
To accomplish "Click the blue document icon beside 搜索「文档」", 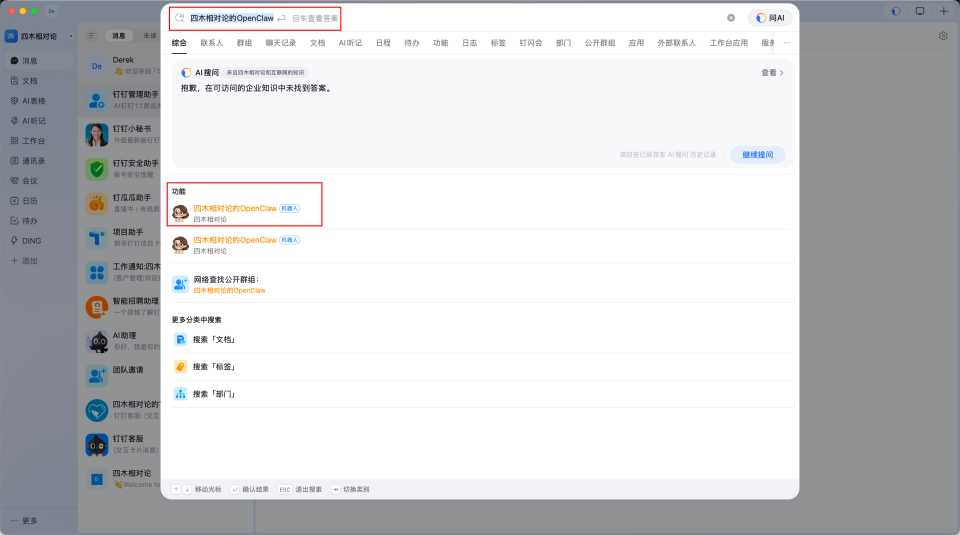I will click(180, 340).
